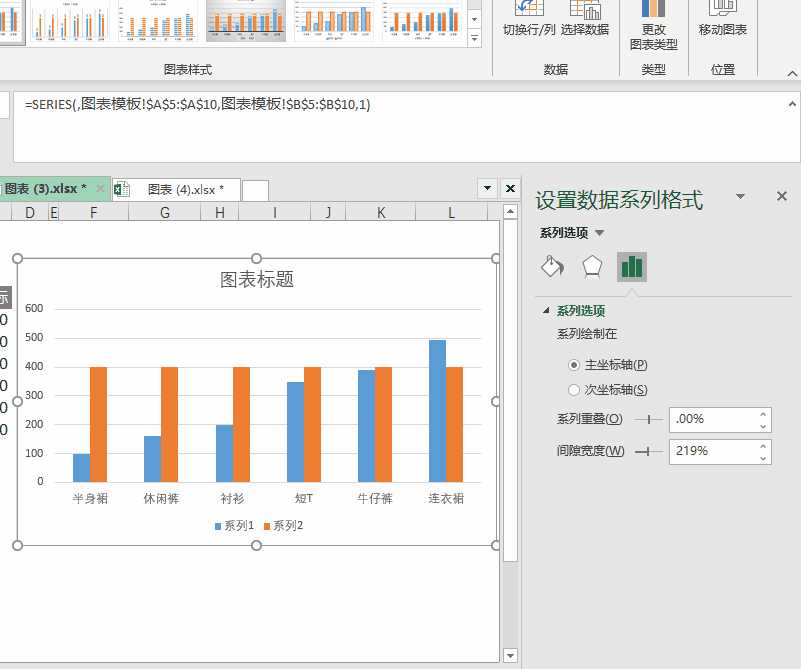This screenshot has width=801, height=669.
Task: Expand the 系列选项 dropdown under pane title
Action: pos(600,233)
